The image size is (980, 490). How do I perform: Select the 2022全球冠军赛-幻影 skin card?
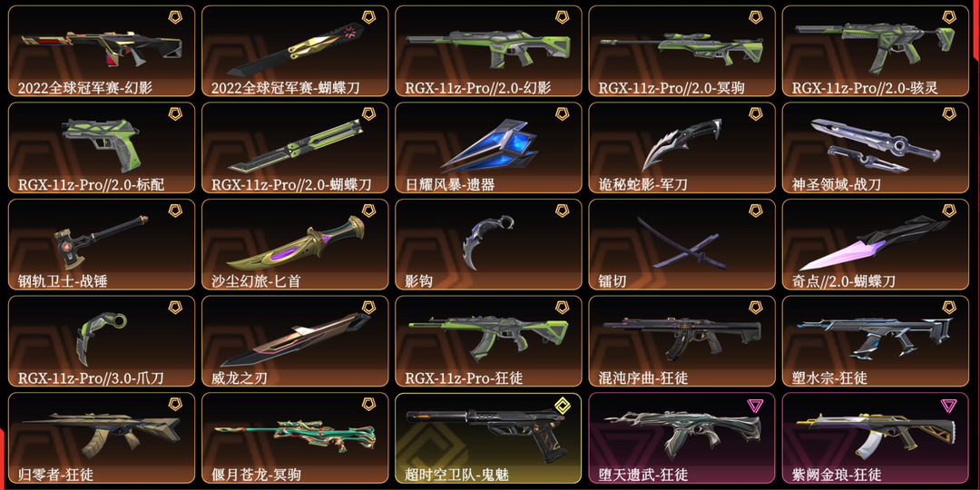(102, 51)
